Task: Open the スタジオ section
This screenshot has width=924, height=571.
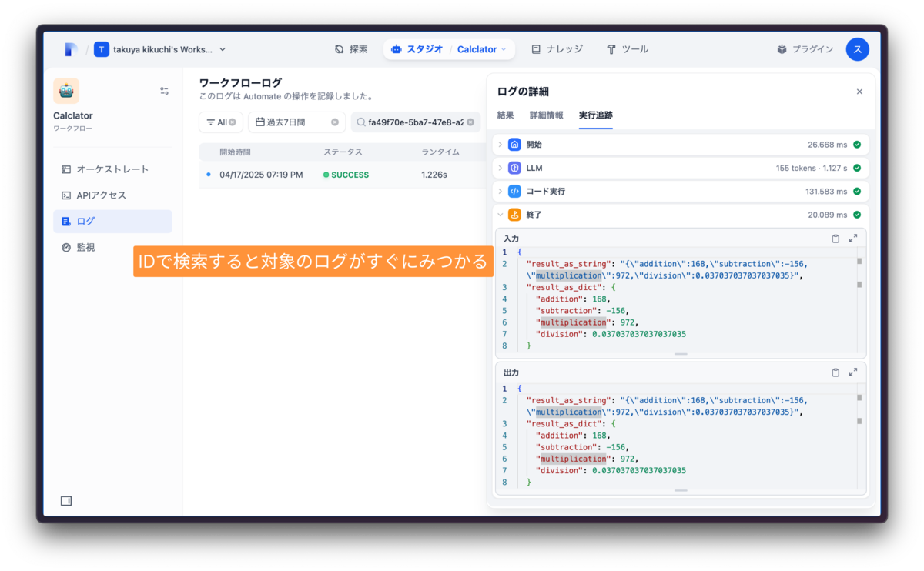Action: tap(417, 49)
